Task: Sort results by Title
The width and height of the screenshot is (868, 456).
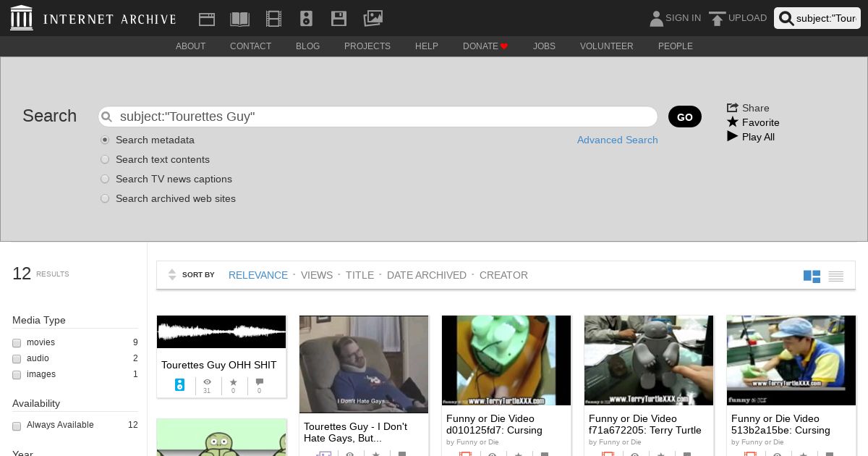Action: [x=359, y=275]
